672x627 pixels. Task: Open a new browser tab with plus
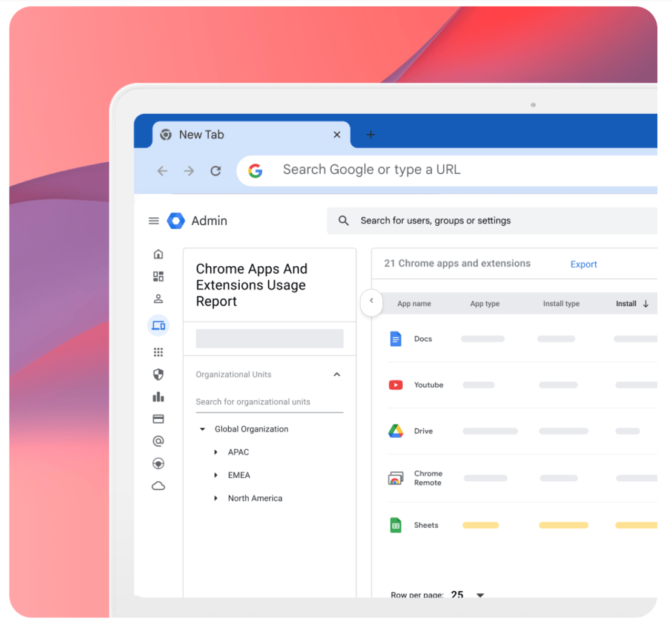[371, 134]
